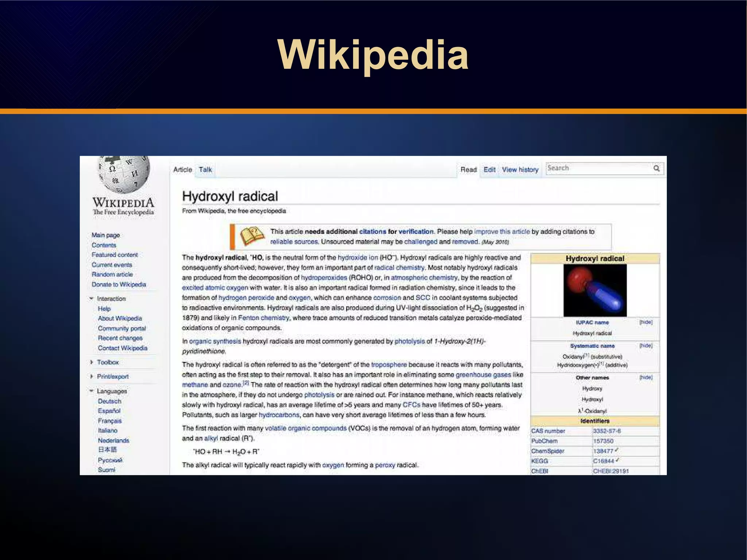This screenshot has width=747, height=560.
Task: Open CAS value 3352-57-6
Action: 607,431
